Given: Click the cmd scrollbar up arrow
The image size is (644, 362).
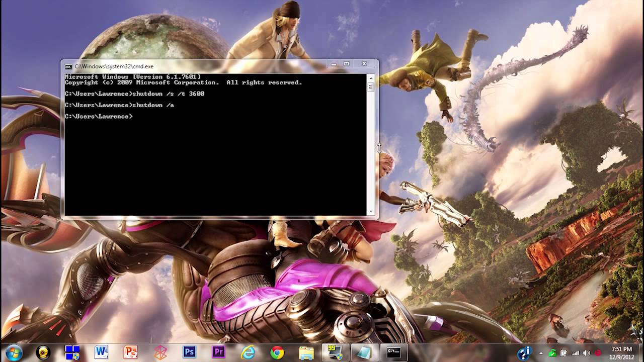Looking at the screenshot, I should click(x=371, y=78).
